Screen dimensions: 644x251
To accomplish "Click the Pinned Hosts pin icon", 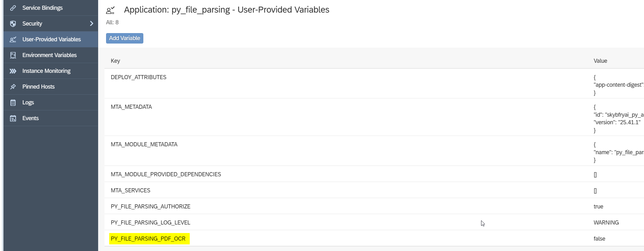I will tap(13, 87).
